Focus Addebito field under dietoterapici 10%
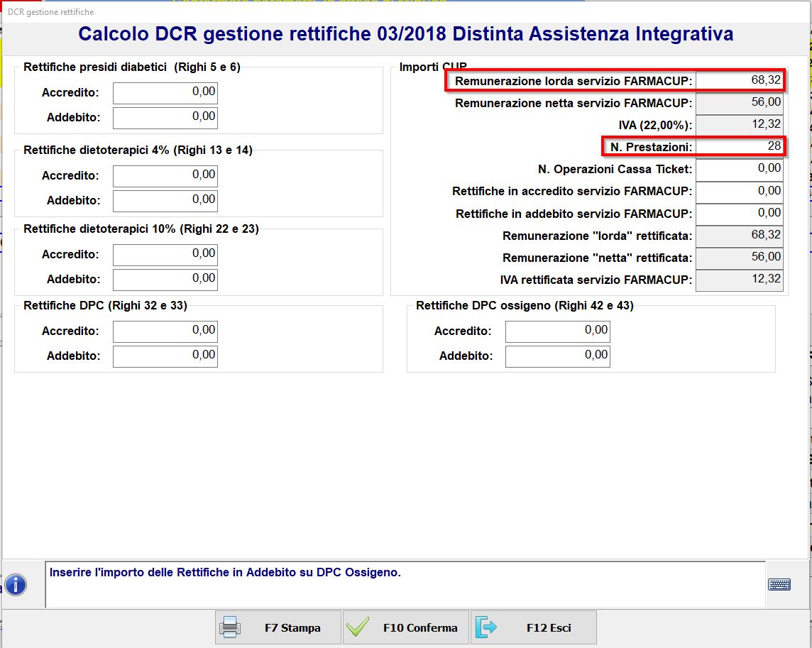 [165, 279]
